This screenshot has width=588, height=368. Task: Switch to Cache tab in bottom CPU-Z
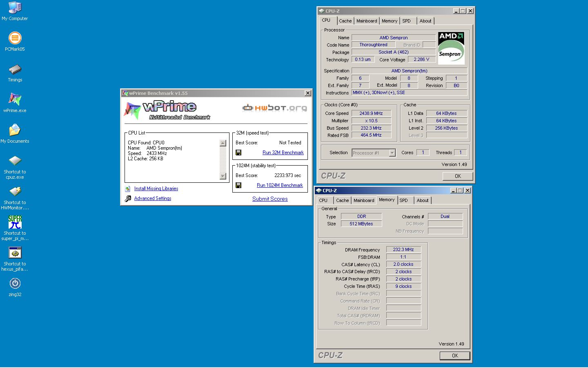point(342,200)
